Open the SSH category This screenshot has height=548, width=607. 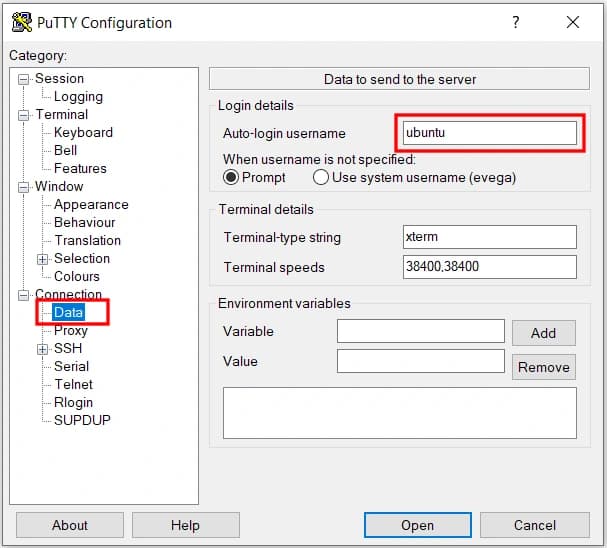[68, 348]
